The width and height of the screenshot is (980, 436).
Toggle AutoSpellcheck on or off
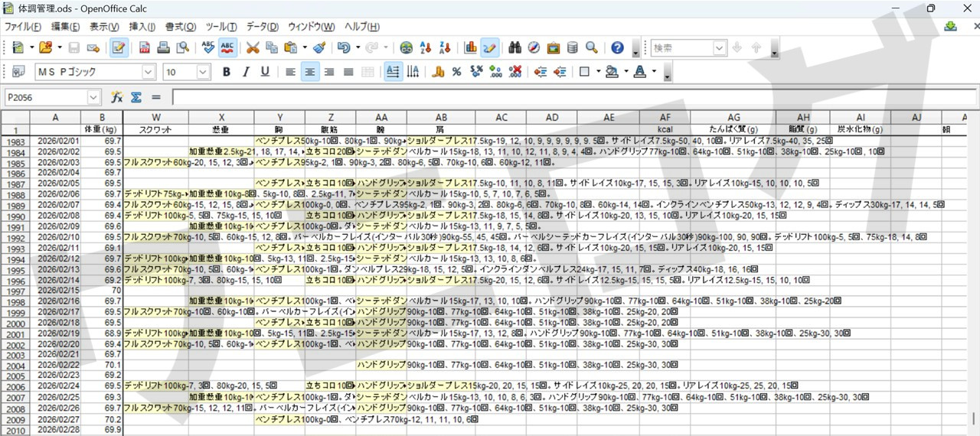pos(227,47)
